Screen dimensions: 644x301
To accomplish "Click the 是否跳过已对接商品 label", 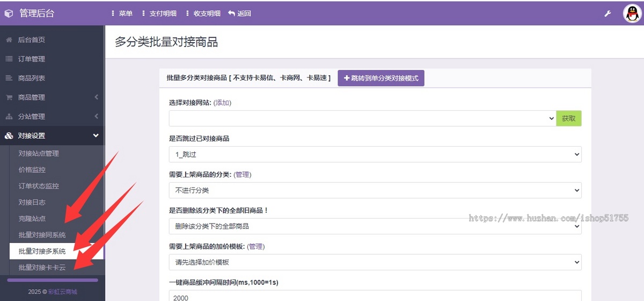I will click(x=199, y=139).
